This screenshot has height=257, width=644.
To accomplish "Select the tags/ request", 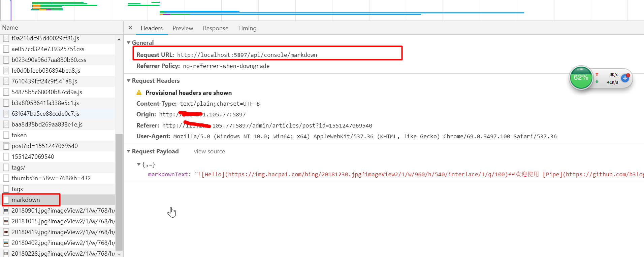I will coord(57,168).
